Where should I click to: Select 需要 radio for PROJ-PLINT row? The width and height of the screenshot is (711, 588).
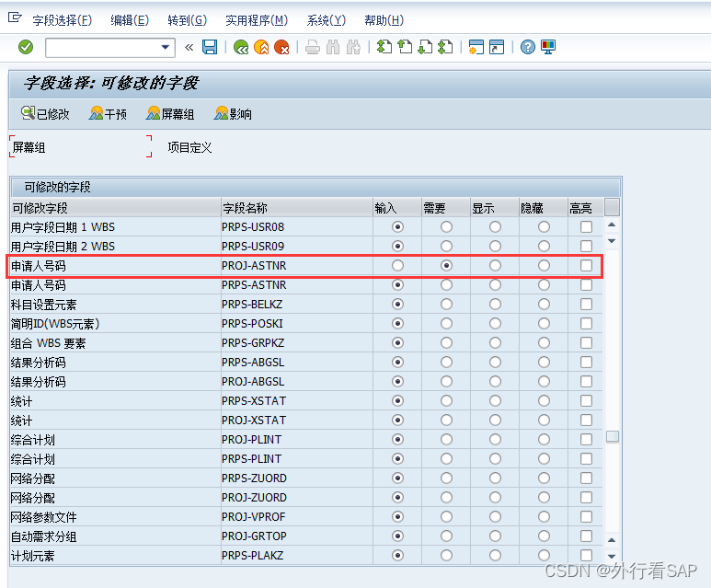[x=447, y=440]
